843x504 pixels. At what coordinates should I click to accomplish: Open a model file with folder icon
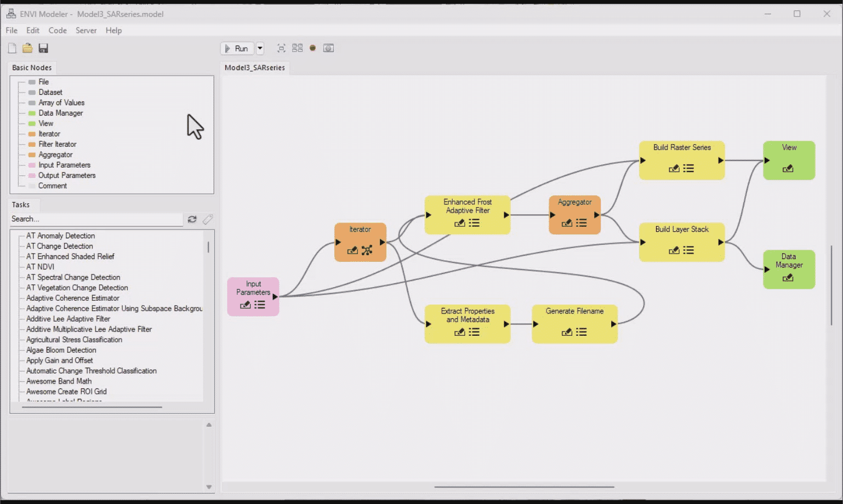tap(27, 48)
